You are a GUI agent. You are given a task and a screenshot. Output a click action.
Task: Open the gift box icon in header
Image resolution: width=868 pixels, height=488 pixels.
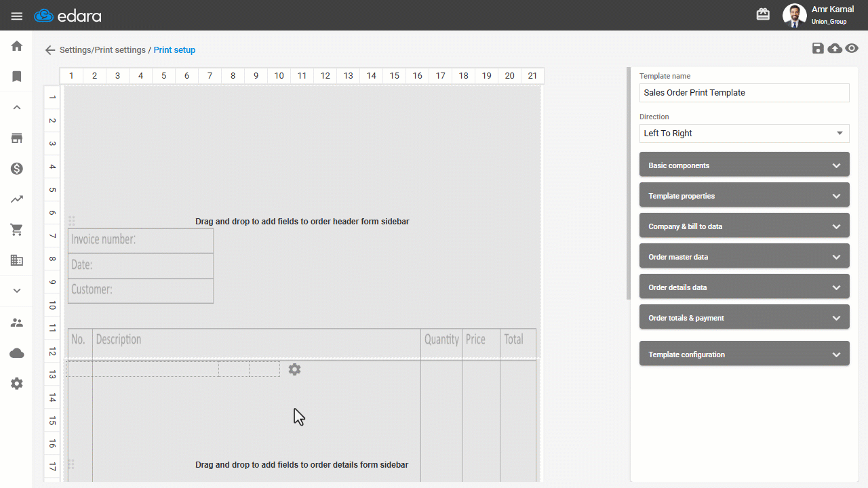pyautogui.click(x=763, y=14)
